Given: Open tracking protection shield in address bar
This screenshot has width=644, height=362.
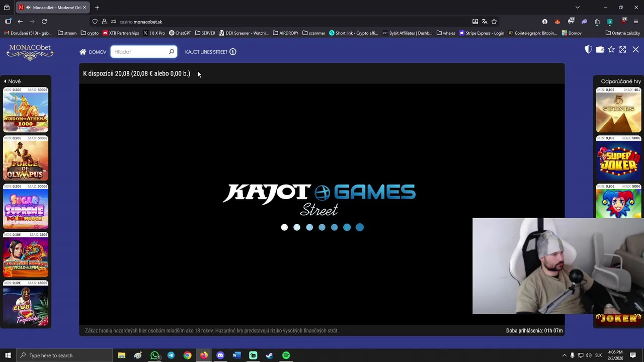Looking at the screenshot, I should pyautogui.click(x=95, y=22).
